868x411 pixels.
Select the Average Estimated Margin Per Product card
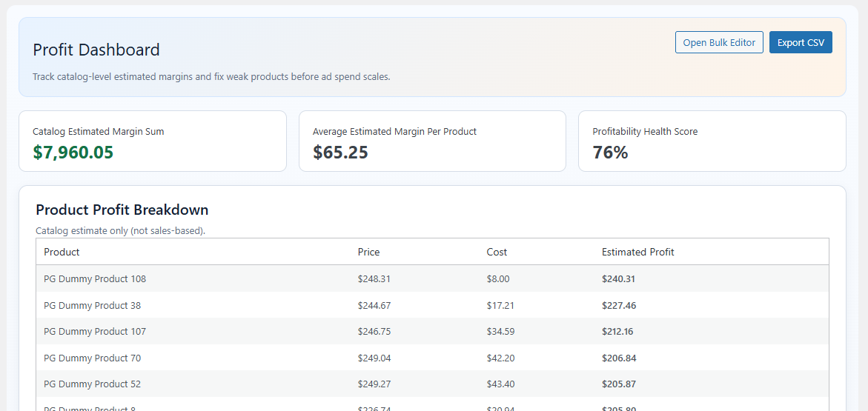pyautogui.click(x=432, y=141)
